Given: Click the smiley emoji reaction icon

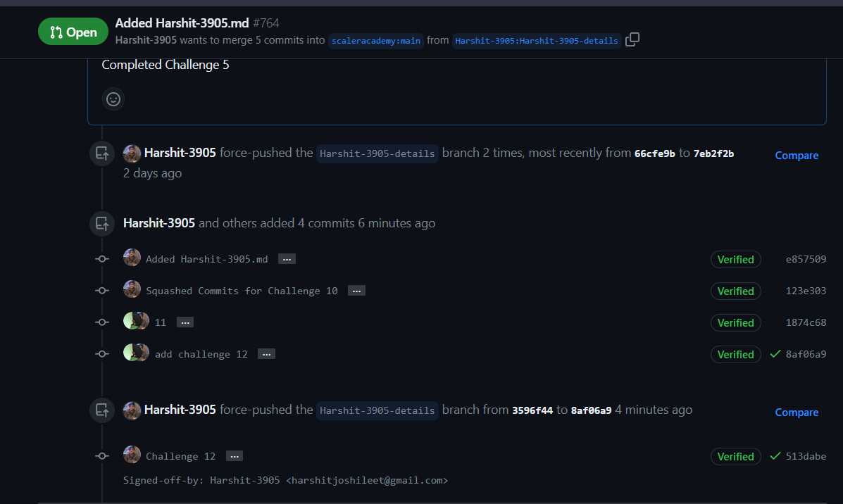Looking at the screenshot, I should point(113,99).
